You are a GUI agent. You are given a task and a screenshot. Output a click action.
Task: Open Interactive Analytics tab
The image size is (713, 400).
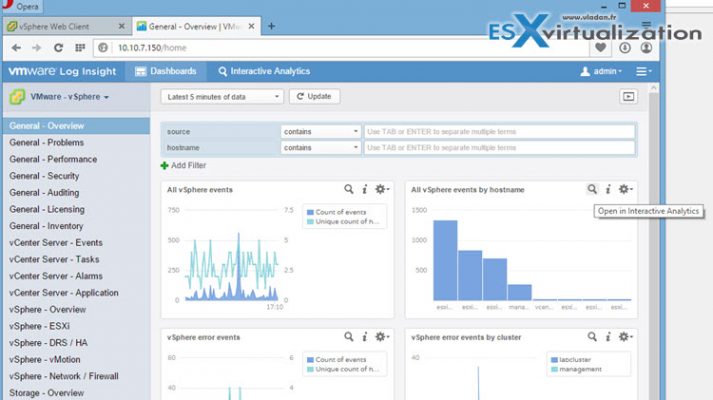pyautogui.click(x=264, y=71)
